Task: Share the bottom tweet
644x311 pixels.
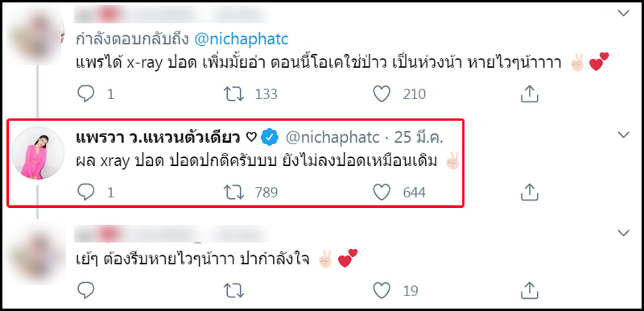Action: click(x=530, y=290)
